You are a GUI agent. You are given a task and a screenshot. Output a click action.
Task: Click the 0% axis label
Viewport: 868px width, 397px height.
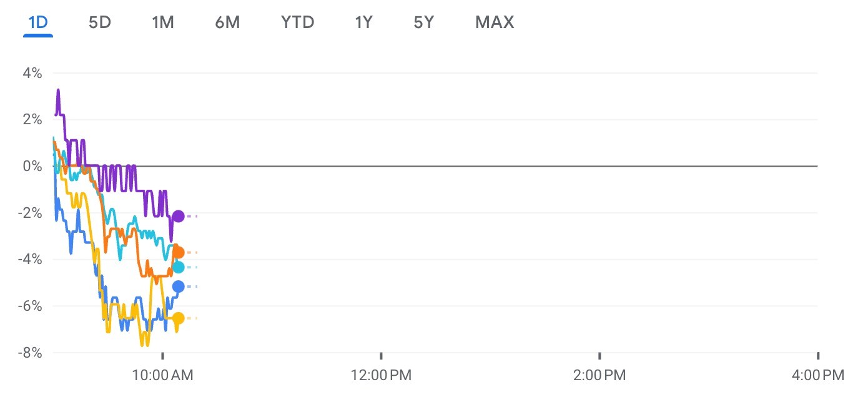pyautogui.click(x=33, y=166)
